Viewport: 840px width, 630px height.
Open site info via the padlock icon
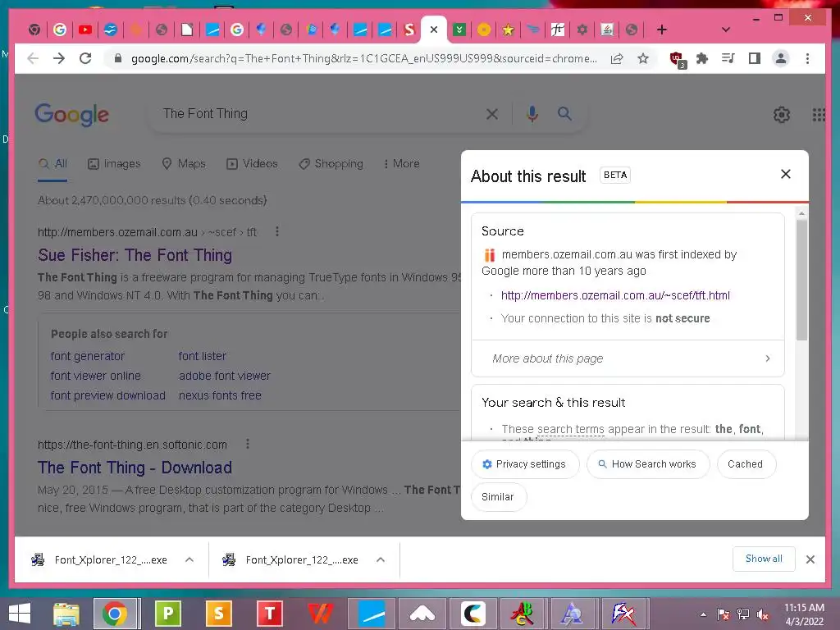(x=118, y=58)
